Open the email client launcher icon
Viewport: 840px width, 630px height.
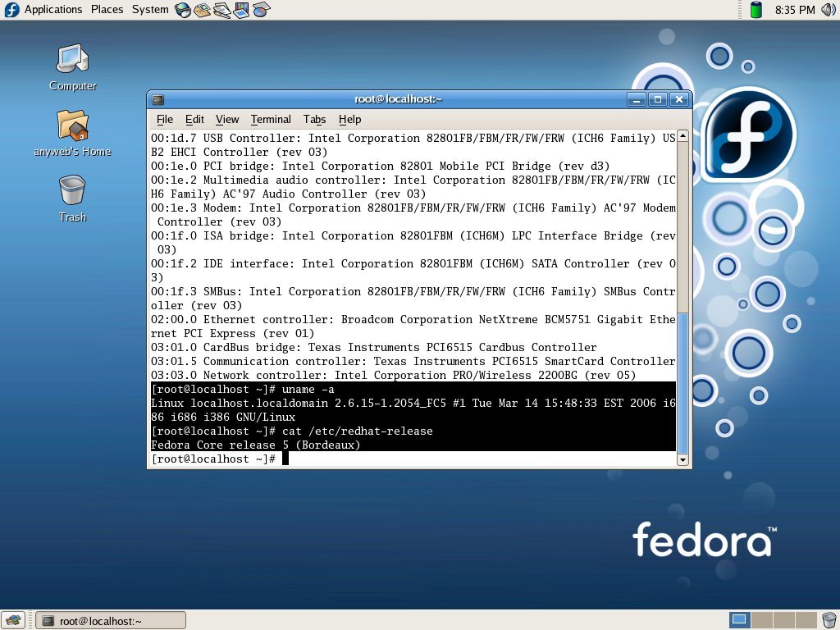[x=203, y=10]
